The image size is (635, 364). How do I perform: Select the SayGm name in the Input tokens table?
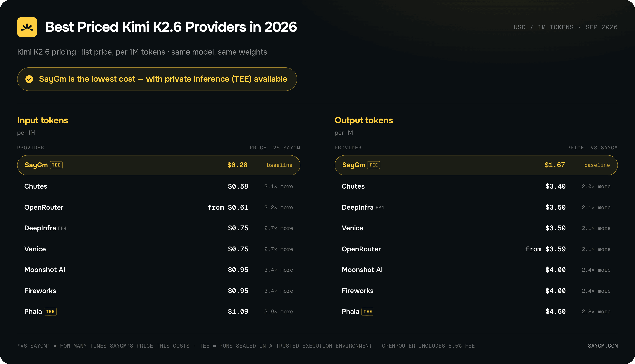36,165
